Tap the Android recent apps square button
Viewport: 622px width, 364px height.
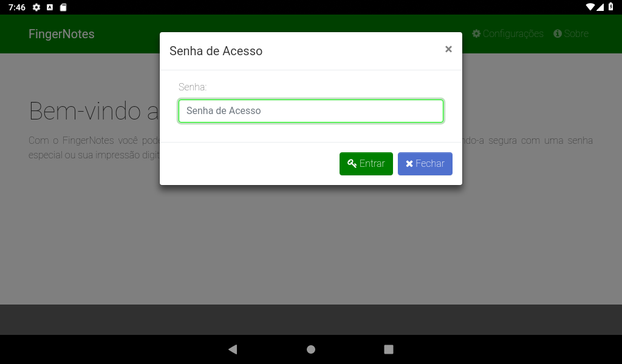(x=389, y=349)
